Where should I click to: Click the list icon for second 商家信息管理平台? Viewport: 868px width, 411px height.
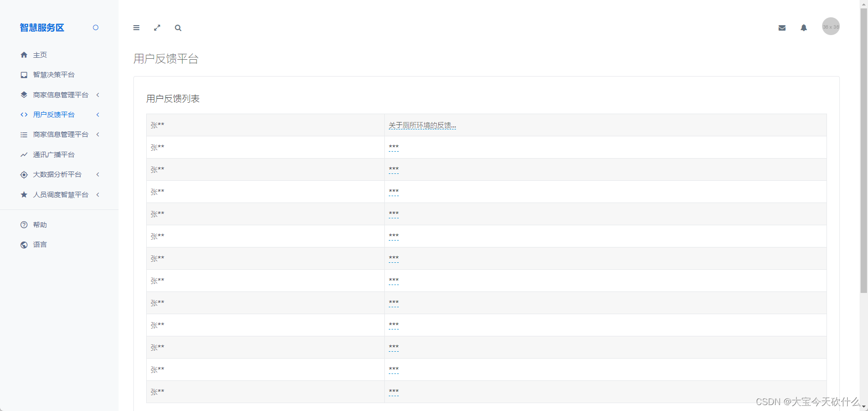coord(24,134)
